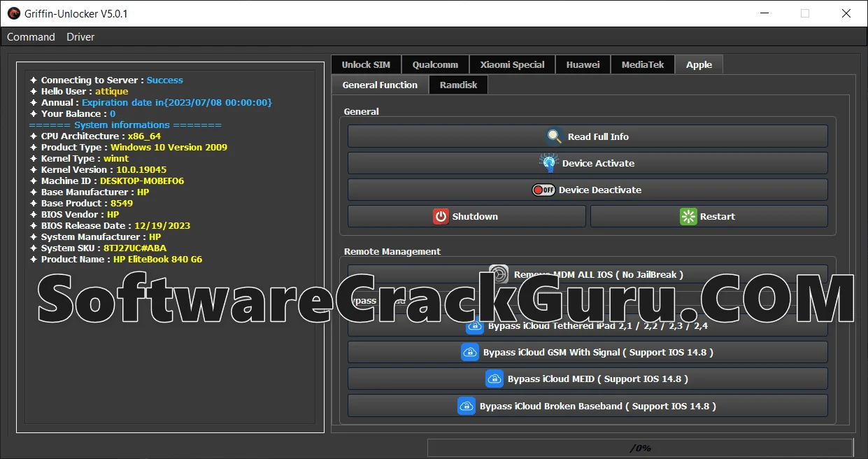Click the Device Activate button
This screenshot has width=868, height=459.
pos(588,163)
